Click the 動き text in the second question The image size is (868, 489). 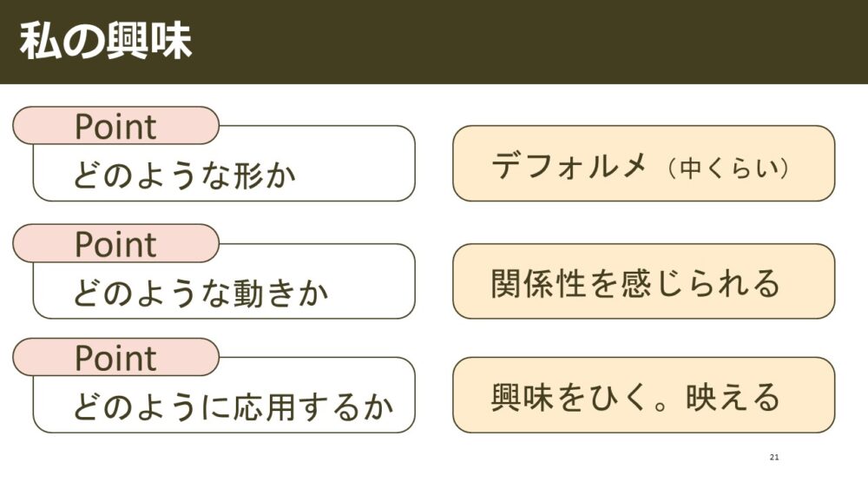265,293
